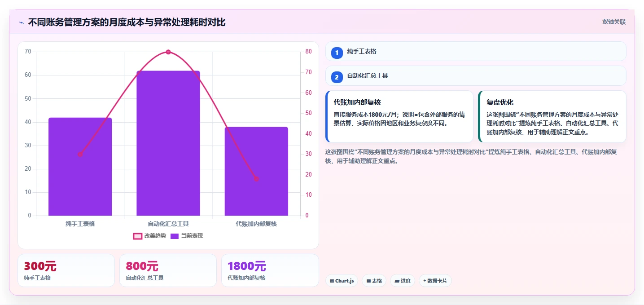644x305 pixels.
Task: Click the 自动化汇总工具 x-axis label
Action: coord(168,224)
